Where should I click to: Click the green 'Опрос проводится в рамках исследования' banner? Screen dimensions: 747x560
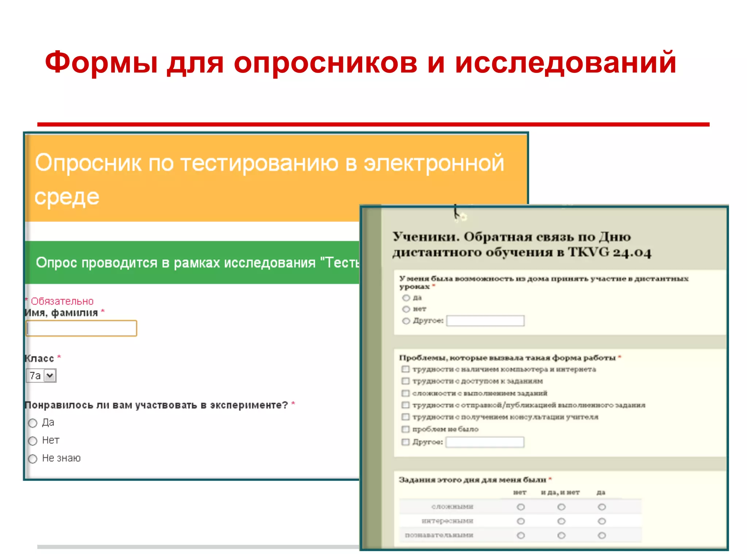click(x=192, y=262)
